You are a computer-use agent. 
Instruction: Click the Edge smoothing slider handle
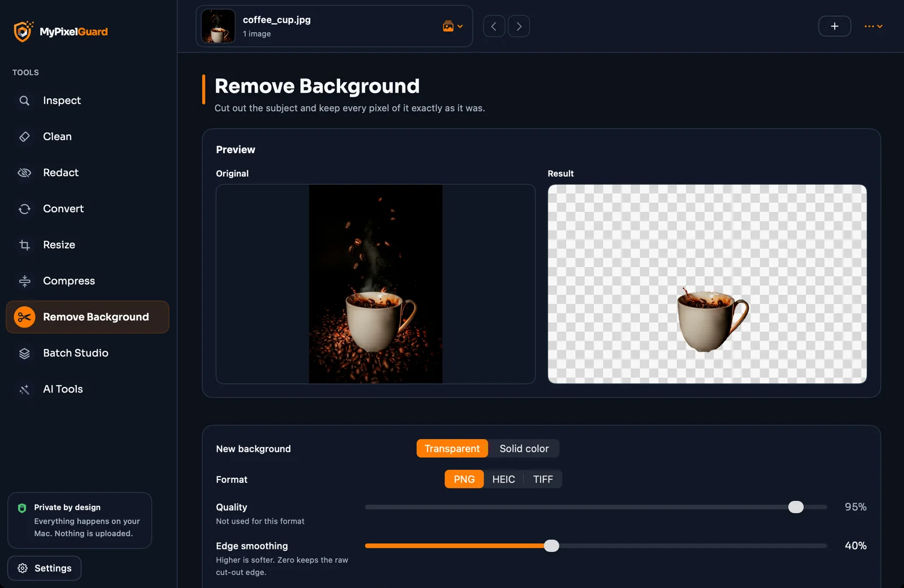tap(551, 546)
